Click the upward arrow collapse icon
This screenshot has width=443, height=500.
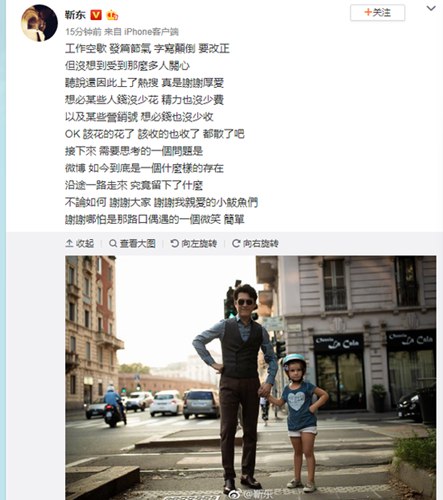point(69,243)
